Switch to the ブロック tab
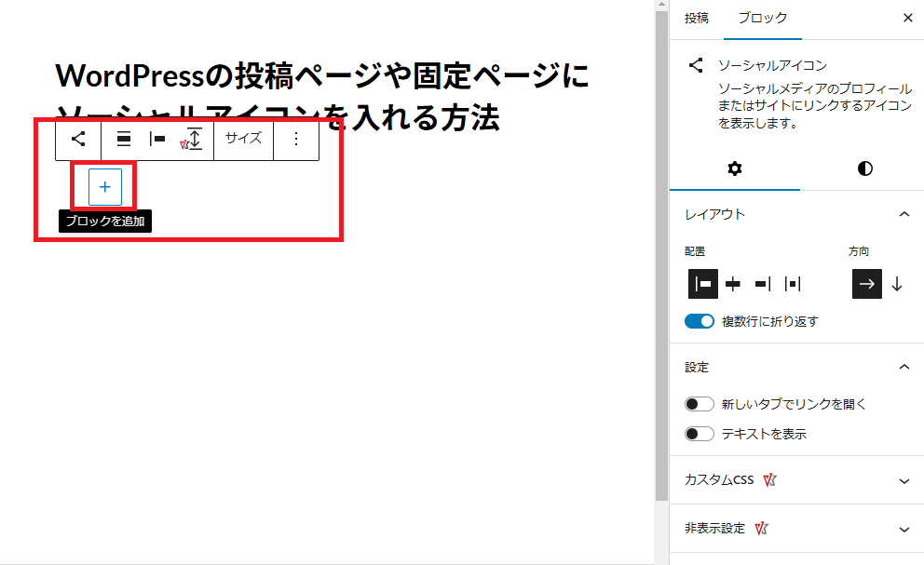The width and height of the screenshot is (924, 565). pos(763,19)
